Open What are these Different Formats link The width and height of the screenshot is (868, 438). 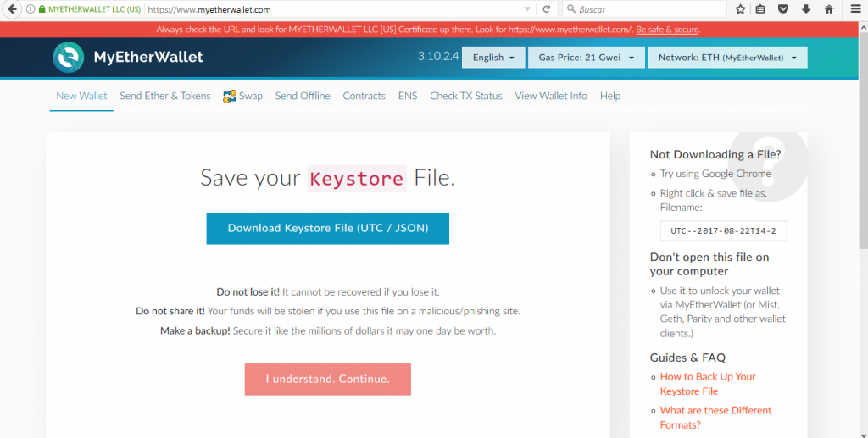715,418
